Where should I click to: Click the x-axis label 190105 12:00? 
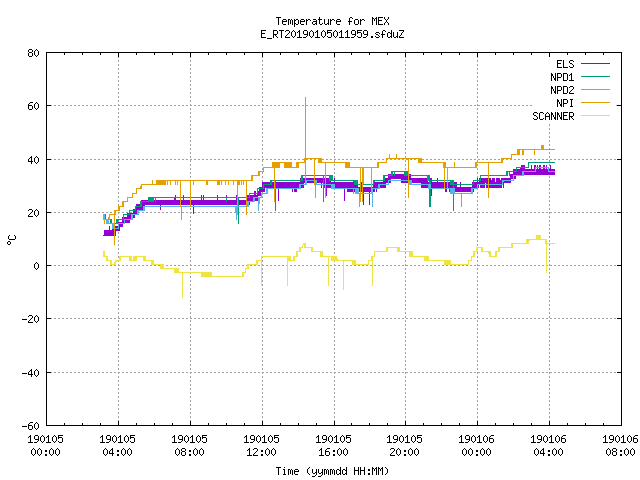pyautogui.click(x=261, y=446)
